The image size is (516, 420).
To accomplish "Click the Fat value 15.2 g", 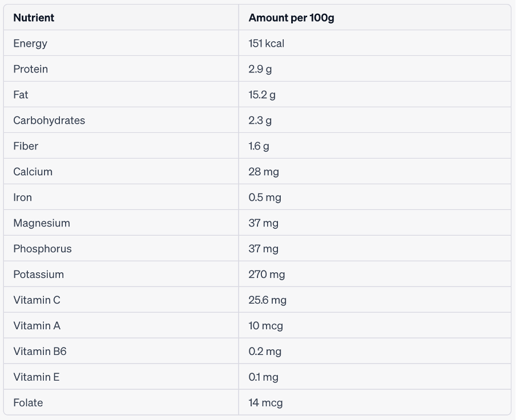I will pos(262,95).
